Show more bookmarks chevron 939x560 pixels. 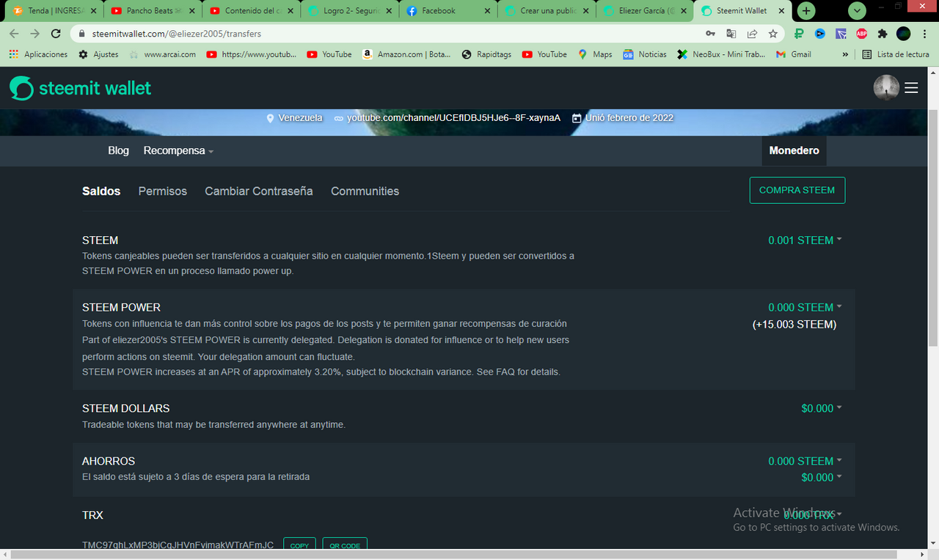pos(845,54)
